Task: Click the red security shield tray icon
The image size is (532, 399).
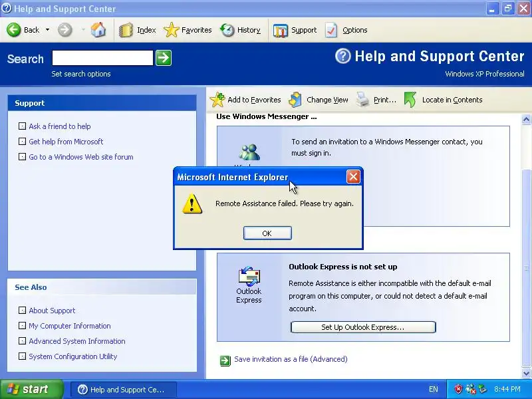Action: click(458, 389)
